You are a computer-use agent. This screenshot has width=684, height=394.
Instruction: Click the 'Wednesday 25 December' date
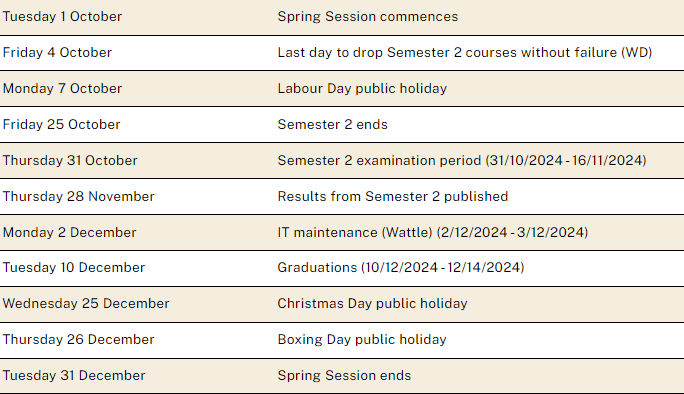86,303
